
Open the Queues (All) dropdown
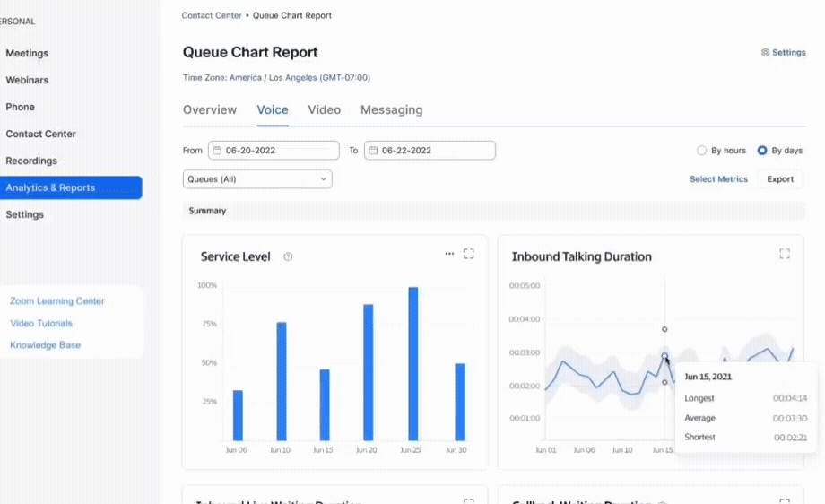tap(257, 178)
